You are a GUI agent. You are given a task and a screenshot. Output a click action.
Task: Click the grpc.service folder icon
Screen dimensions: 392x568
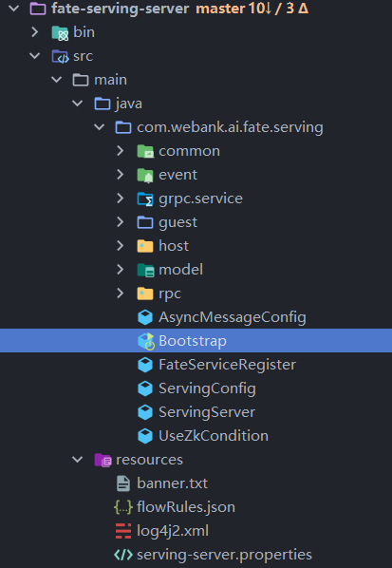145,199
